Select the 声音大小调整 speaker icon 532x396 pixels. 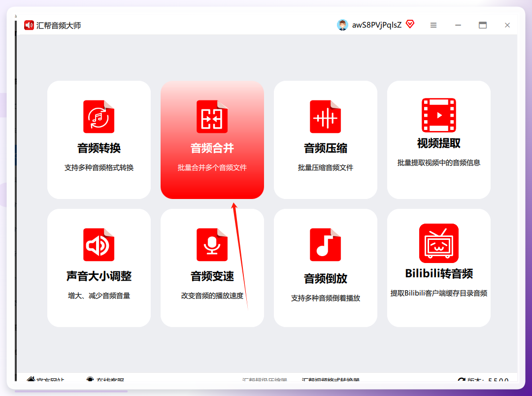click(99, 245)
